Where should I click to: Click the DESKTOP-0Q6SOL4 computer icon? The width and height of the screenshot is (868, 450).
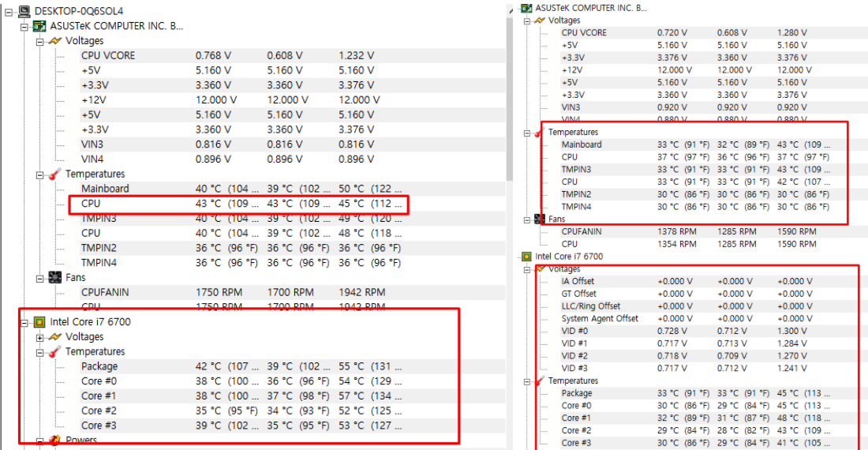(24, 11)
